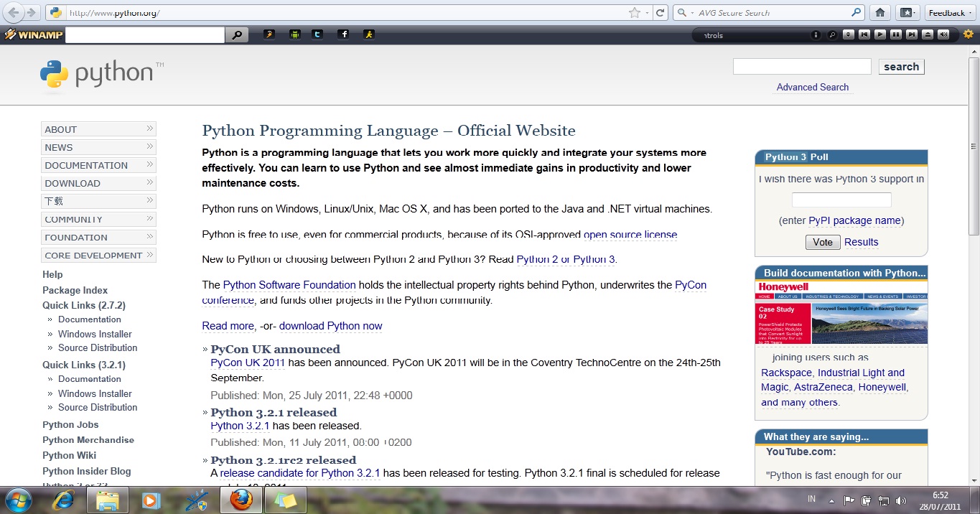Viewport: 980px width, 514px height.
Task: Click the Winamp toolbar search text field
Action: tap(145, 34)
